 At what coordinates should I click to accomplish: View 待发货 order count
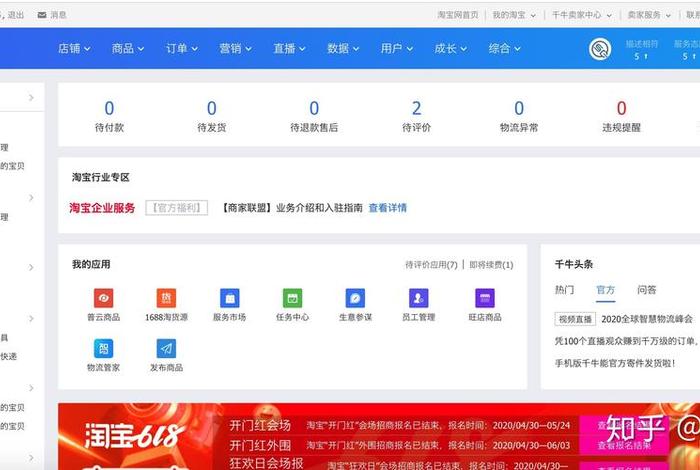pyautogui.click(x=212, y=116)
